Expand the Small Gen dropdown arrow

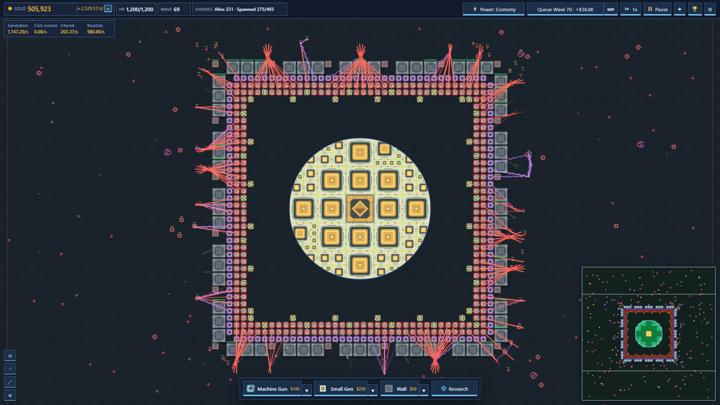click(373, 389)
